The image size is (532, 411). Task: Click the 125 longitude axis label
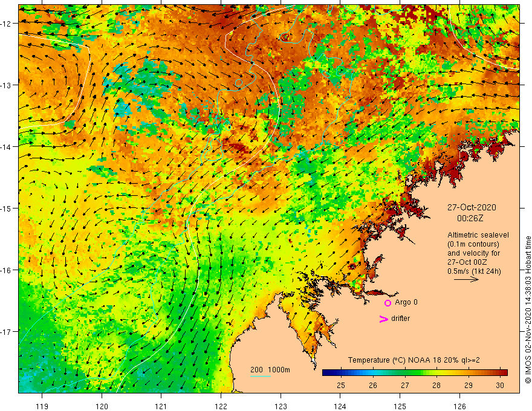coord(400,406)
